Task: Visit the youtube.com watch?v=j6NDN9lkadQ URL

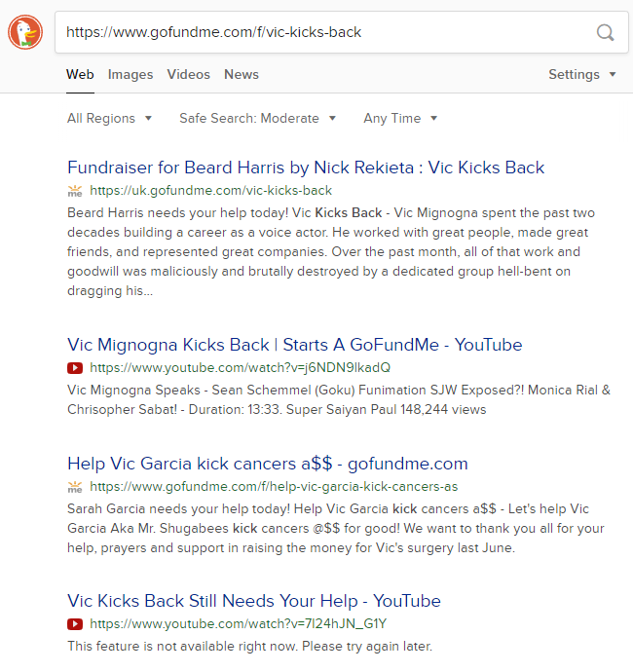Action: click(x=240, y=368)
